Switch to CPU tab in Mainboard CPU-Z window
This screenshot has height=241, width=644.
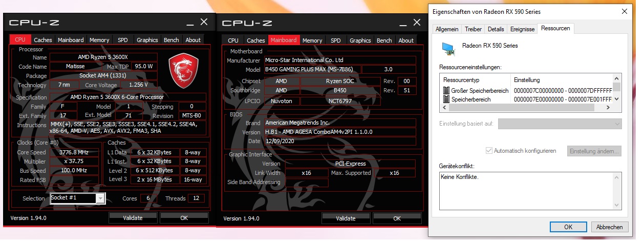233,40
